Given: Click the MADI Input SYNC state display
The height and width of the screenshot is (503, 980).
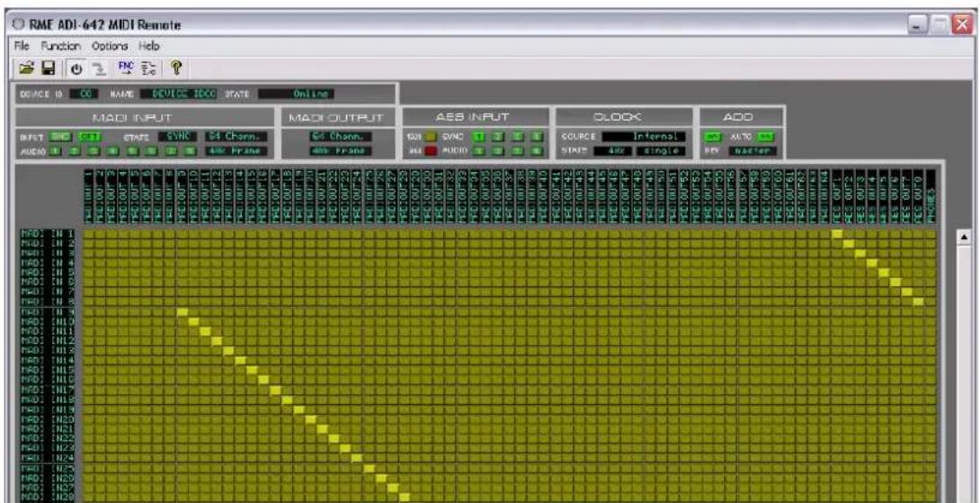Looking at the screenshot, I should point(178,137).
